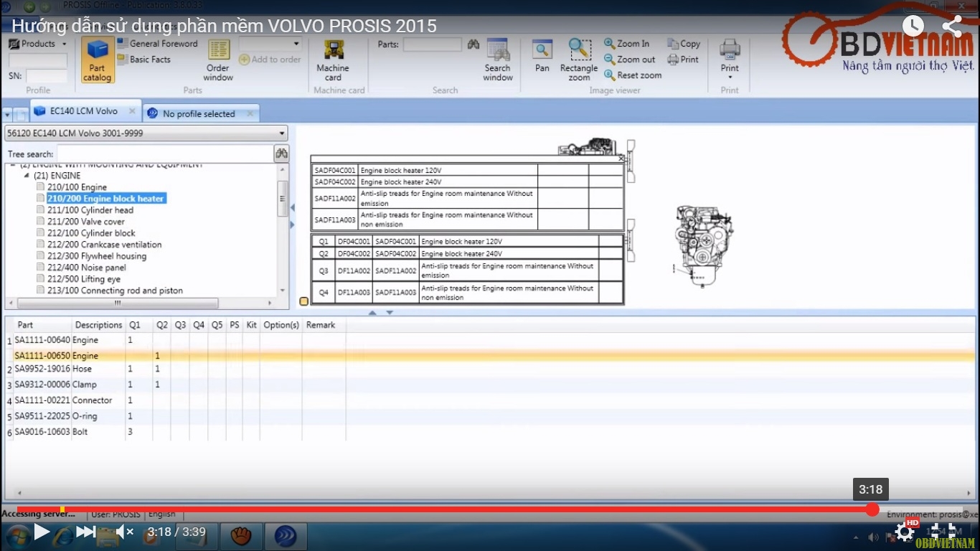980x551 pixels.
Task: Open the Order window
Action: 218,60
